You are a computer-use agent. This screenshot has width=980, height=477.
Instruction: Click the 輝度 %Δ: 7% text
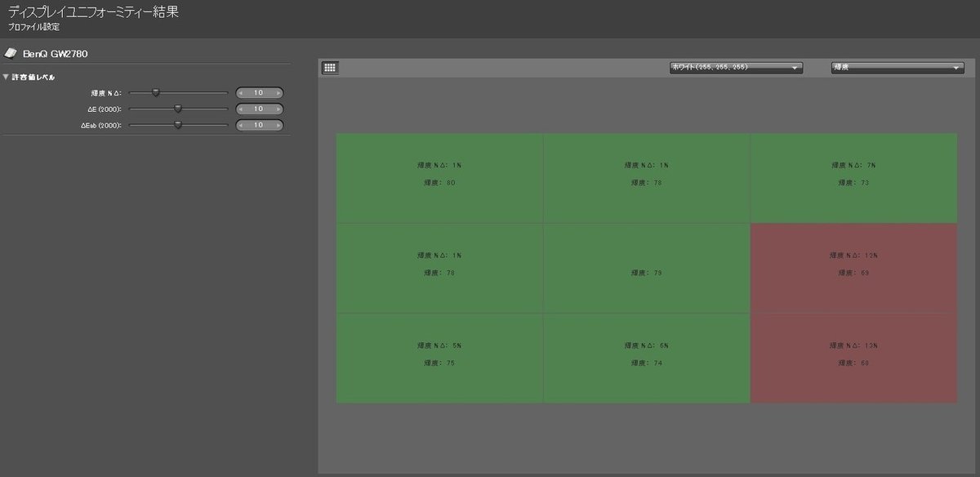(853, 165)
